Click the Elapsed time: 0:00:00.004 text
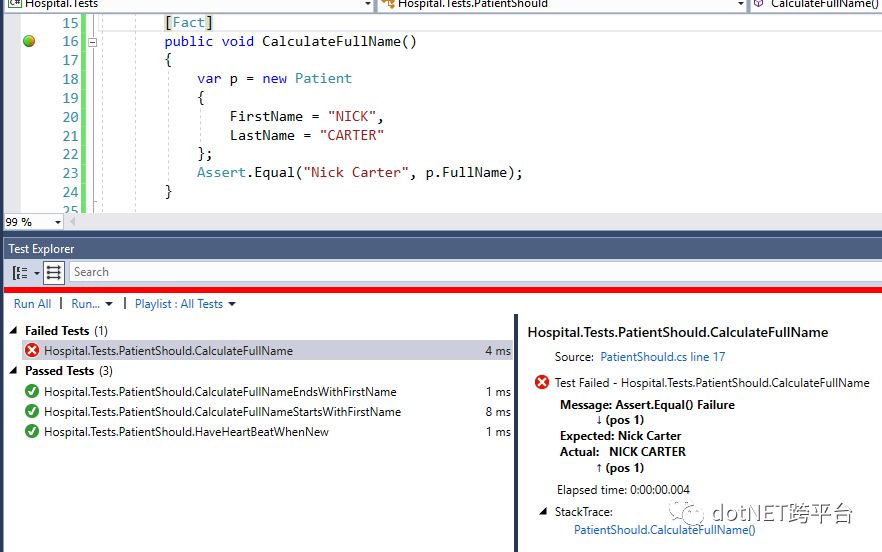This screenshot has height=552, width=882. coord(623,490)
